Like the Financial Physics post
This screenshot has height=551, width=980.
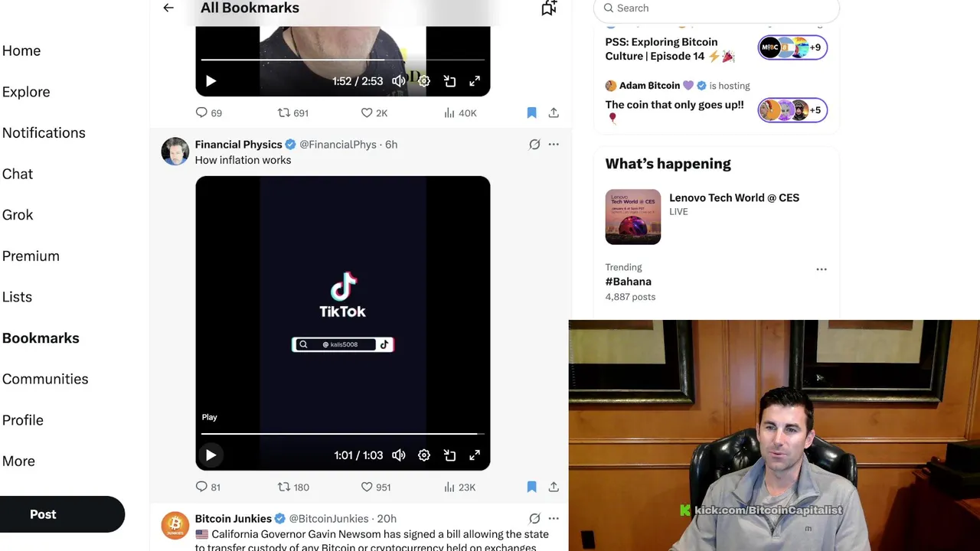click(375, 487)
